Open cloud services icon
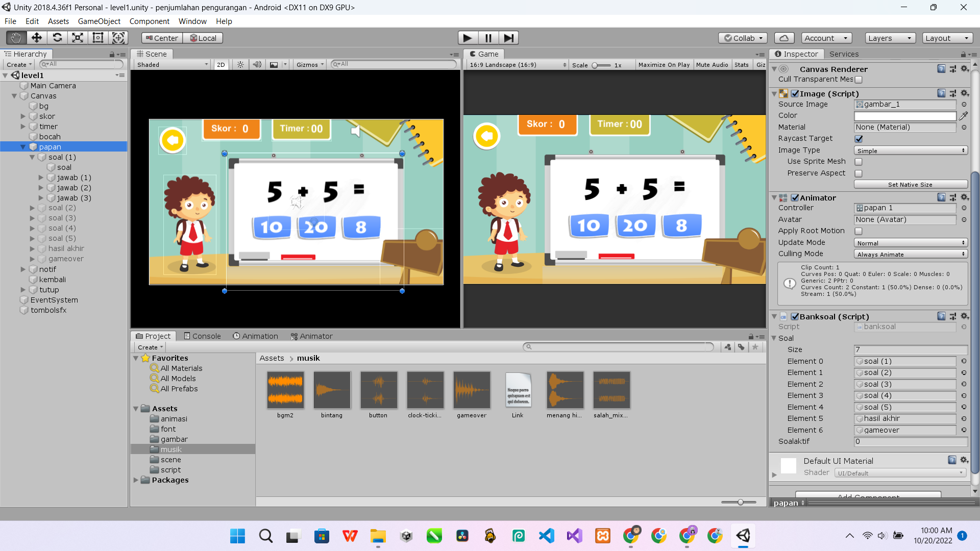This screenshot has width=980, height=551. click(x=784, y=38)
